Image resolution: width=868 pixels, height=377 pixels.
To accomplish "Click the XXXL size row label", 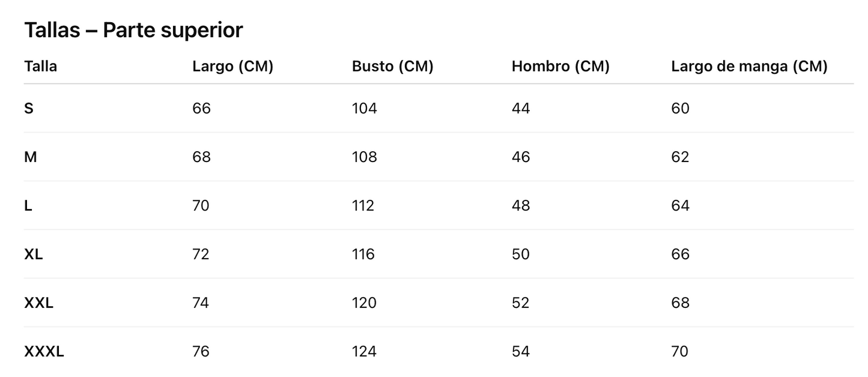I will (x=44, y=352).
